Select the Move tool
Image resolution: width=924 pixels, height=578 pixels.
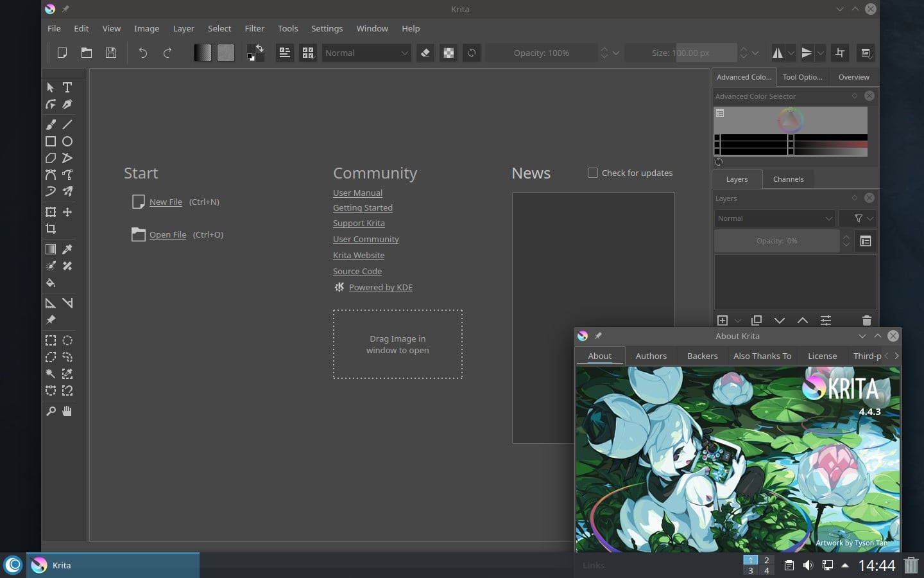67,212
